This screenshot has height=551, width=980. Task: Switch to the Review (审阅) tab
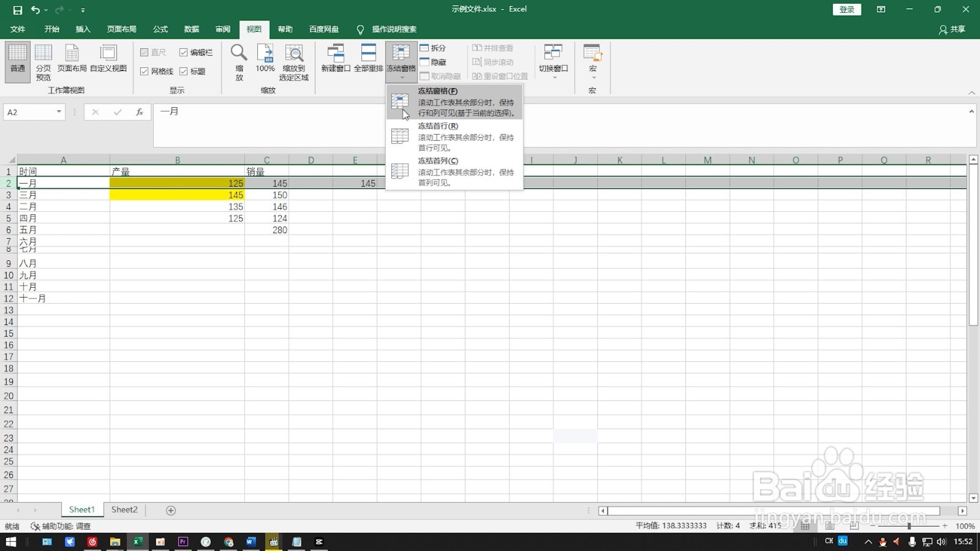coord(223,29)
